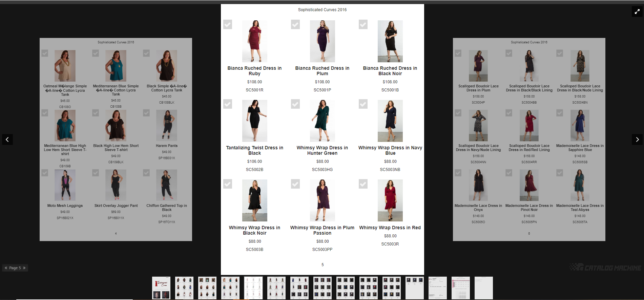Screen dimensions: 644x300
Task: Select Mademoiselle Lace Dress in Sapphire Blue photo
Action: coord(580,126)
